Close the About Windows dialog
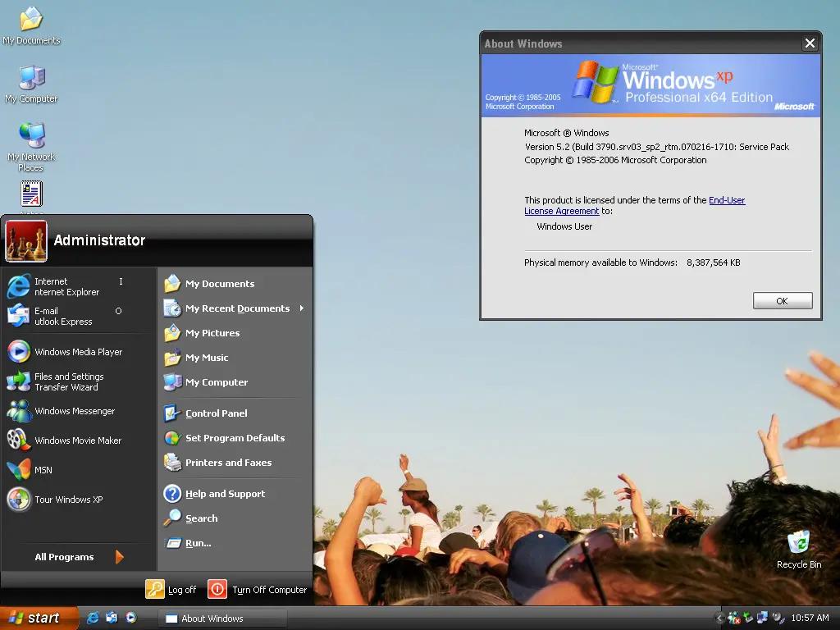The image size is (840, 630). point(810,43)
